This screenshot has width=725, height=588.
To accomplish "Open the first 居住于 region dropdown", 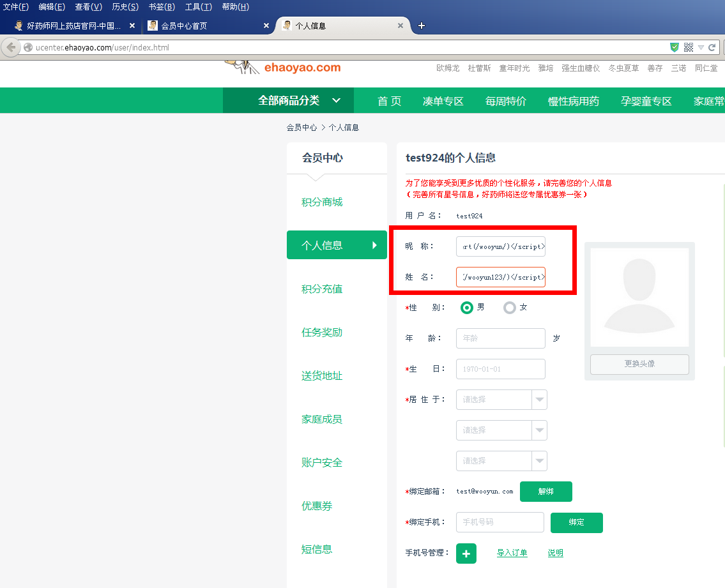I will (501, 400).
